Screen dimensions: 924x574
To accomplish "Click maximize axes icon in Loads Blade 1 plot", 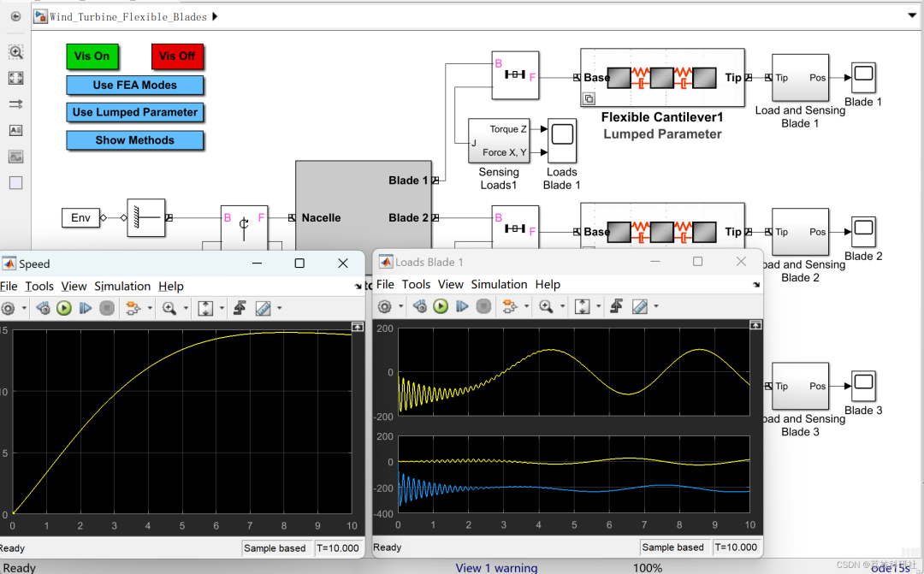I will click(x=755, y=325).
